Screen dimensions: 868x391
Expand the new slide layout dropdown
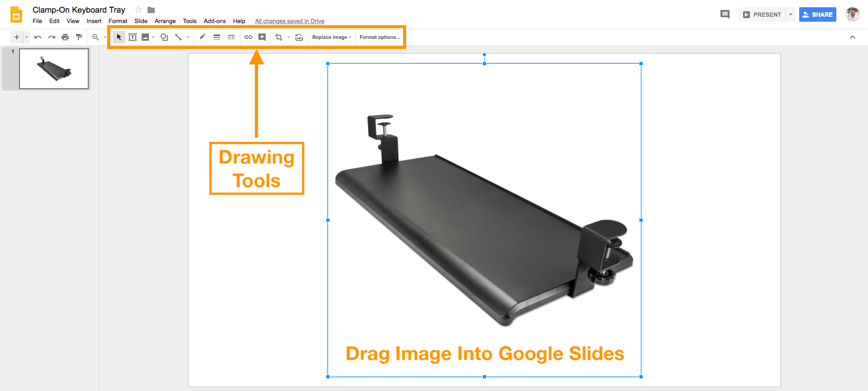coord(26,37)
